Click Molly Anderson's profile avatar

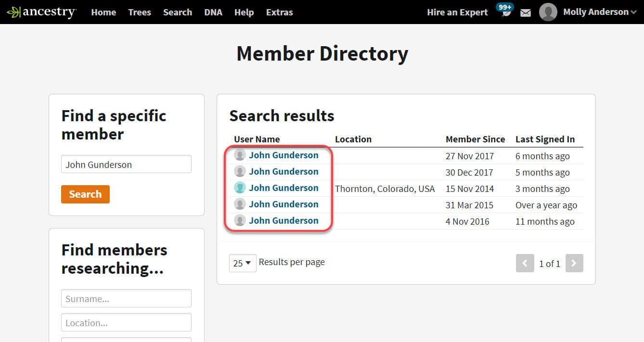tap(548, 12)
